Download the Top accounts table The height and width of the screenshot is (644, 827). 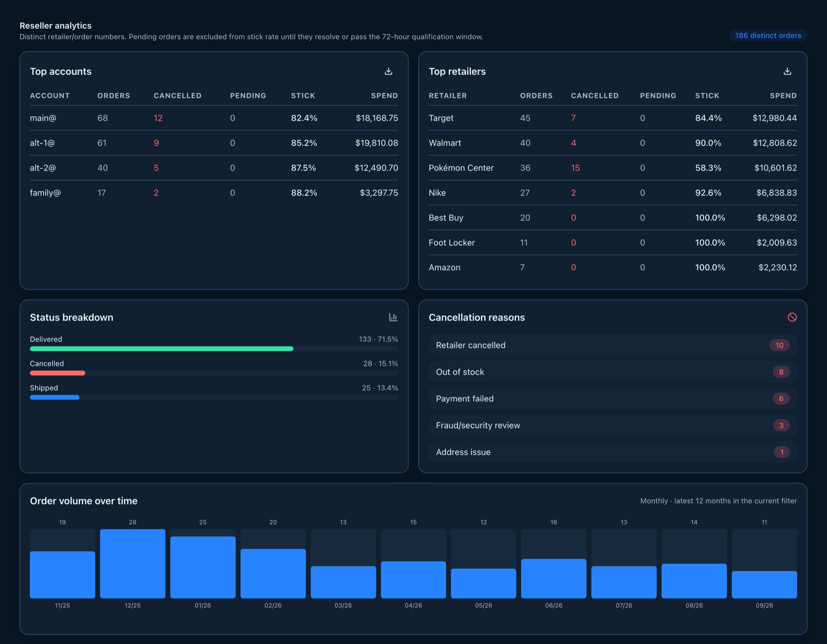click(389, 71)
